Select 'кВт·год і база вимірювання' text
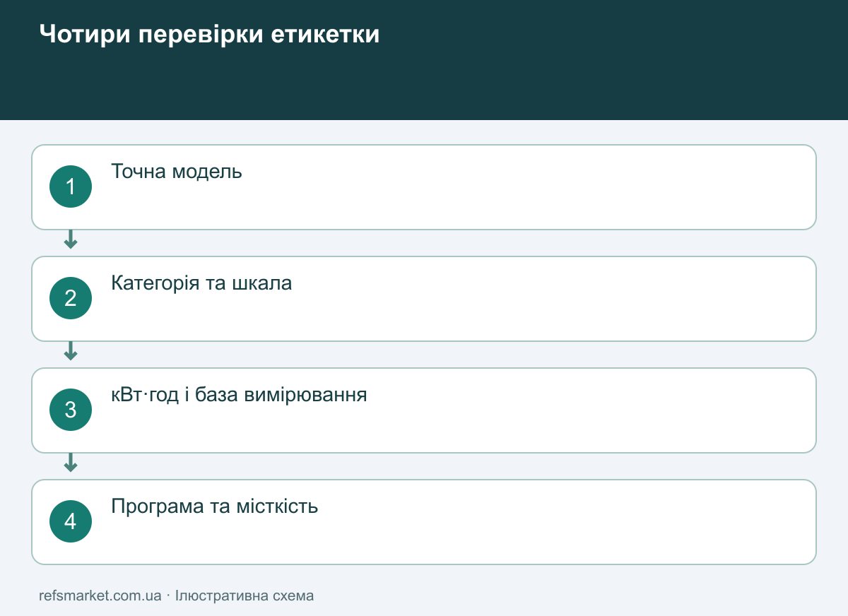Viewport: 848px width, 616px height. (239, 395)
